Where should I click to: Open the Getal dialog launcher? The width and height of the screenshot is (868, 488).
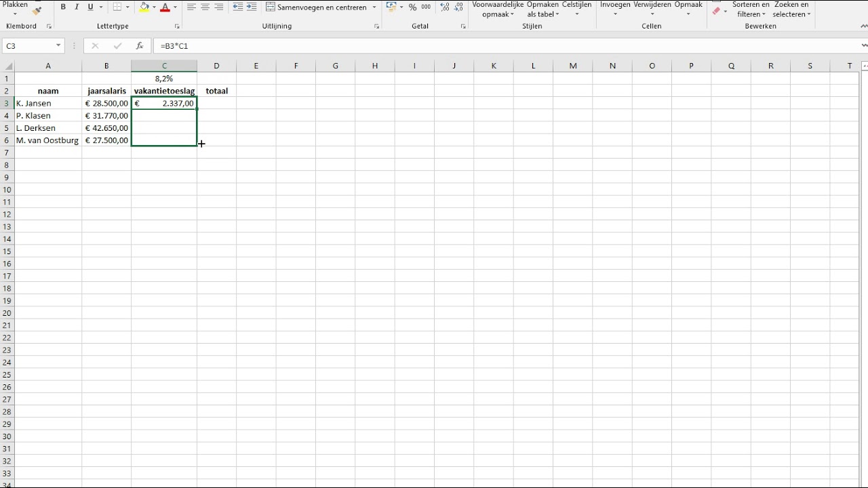tap(463, 26)
